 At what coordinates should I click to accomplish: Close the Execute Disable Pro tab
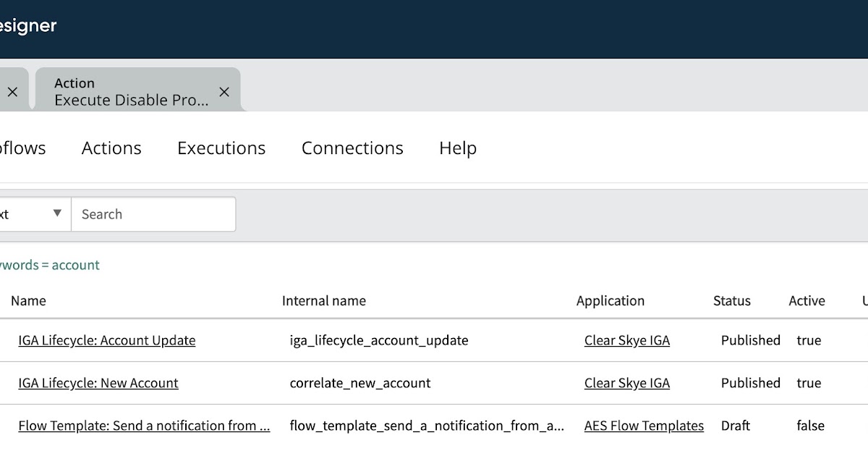pyautogui.click(x=224, y=91)
